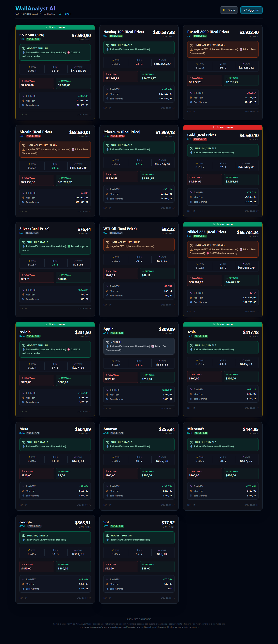Click the warning icon in S&P 500 BUY SIGNAL banner
This screenshot has width=278, height=644.
pyautogui.click(x=46, y=27)
